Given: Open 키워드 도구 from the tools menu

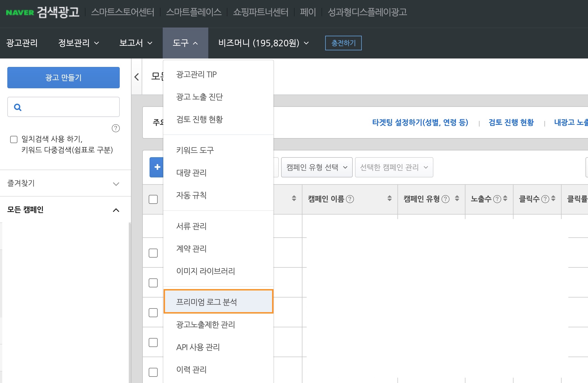Looking at the screenshot, I should (195, 150).
